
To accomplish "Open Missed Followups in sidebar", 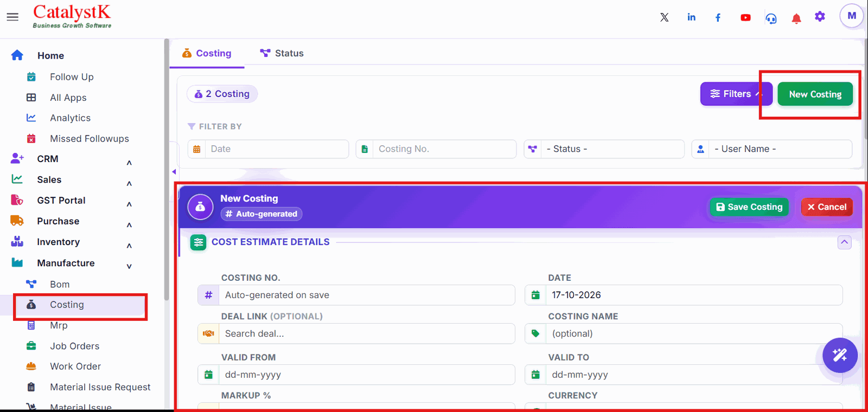I will click(90, 139).
